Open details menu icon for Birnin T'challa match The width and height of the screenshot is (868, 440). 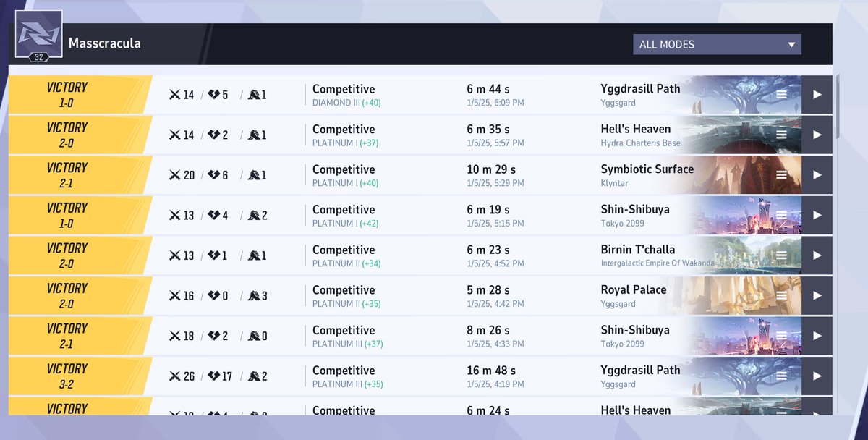[x=781, y=255]
